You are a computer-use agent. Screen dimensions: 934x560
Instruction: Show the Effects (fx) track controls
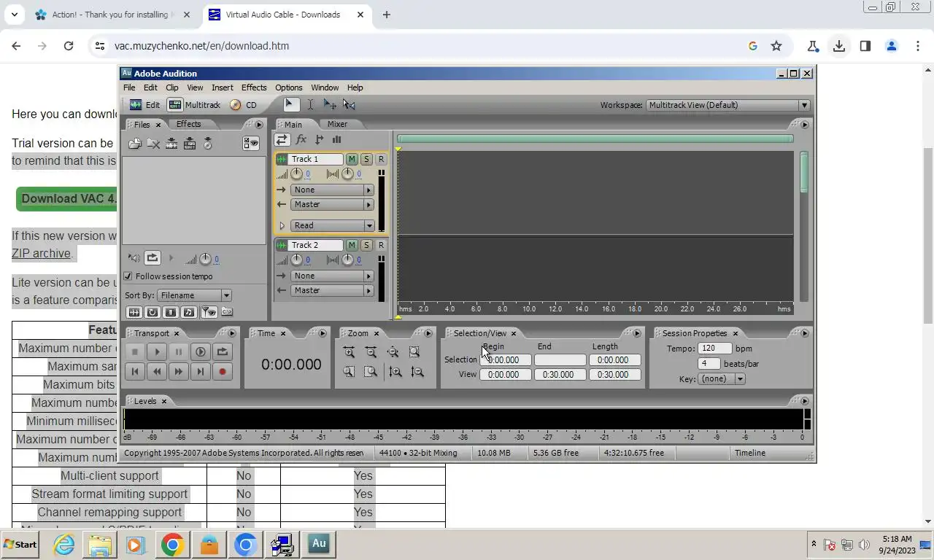pos(301,139)
